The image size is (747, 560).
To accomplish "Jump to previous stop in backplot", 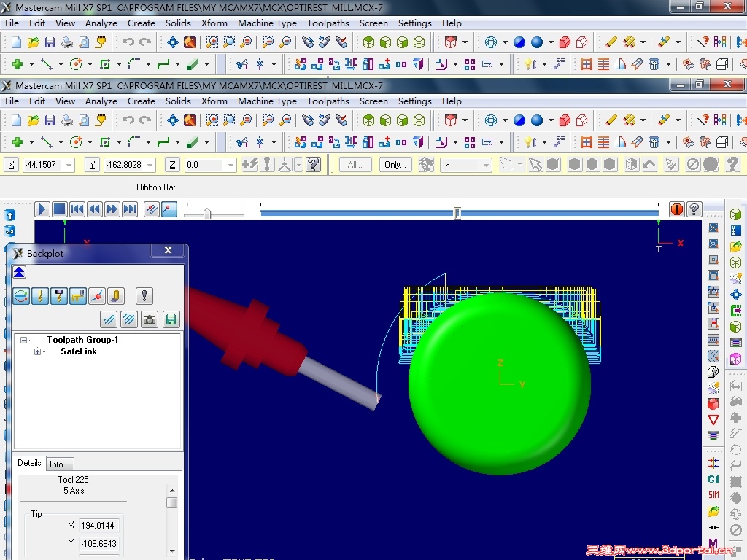I will (x=77, y=209).
